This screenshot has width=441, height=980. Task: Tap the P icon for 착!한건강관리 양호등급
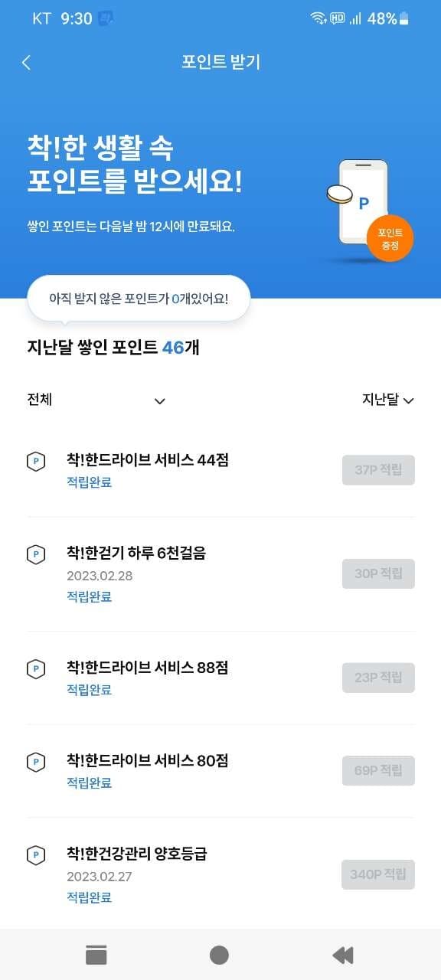click(34, 853)
